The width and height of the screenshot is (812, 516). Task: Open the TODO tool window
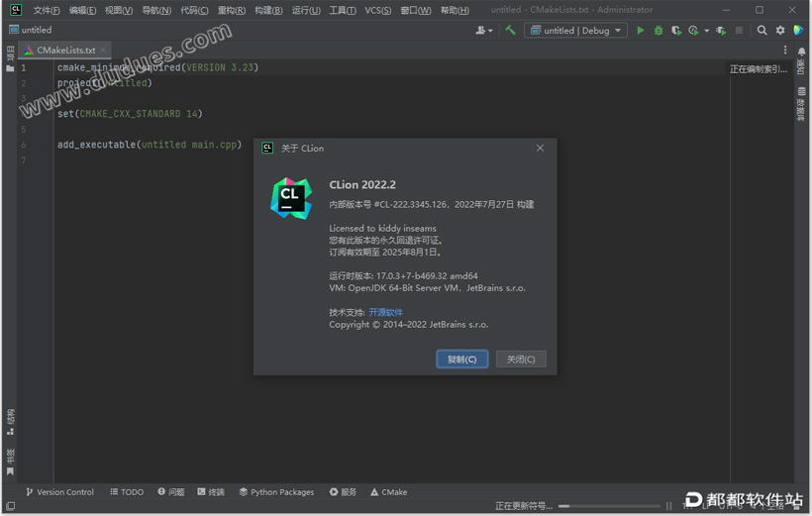coord(127,491)
